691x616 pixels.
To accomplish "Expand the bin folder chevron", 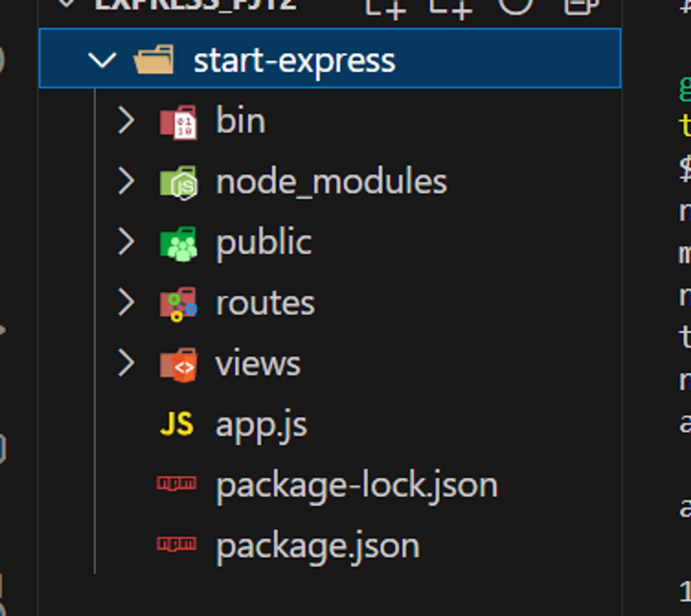I will pyautogui.click(x=126, y=120).
